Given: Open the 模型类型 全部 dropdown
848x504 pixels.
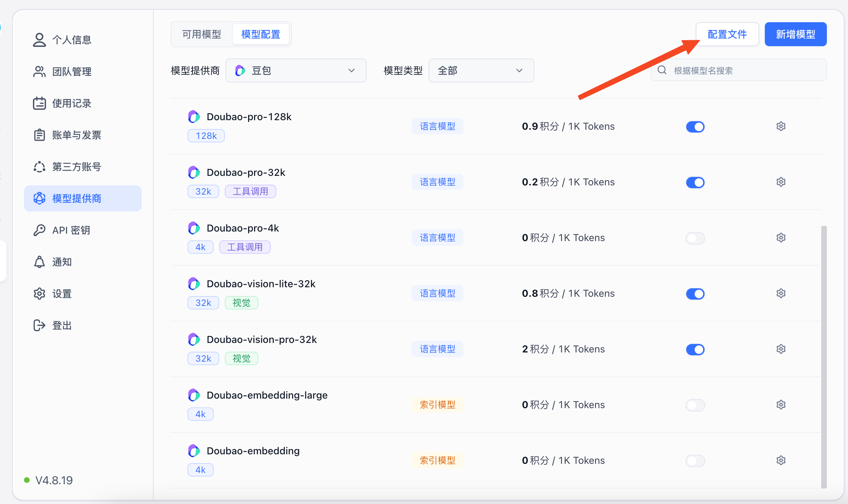Looking at the screenshot, I should [x=481, y=70].
